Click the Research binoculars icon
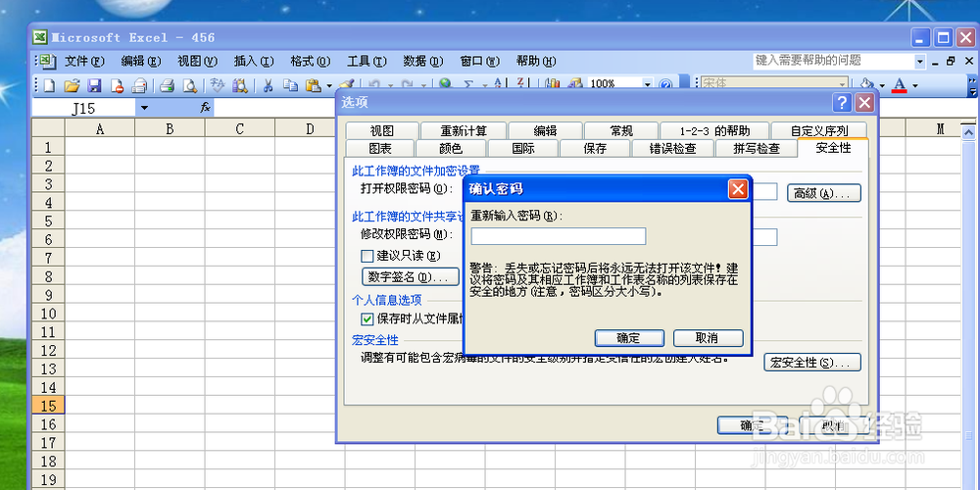This screenshot has width=980, height=490. (240, 85)
